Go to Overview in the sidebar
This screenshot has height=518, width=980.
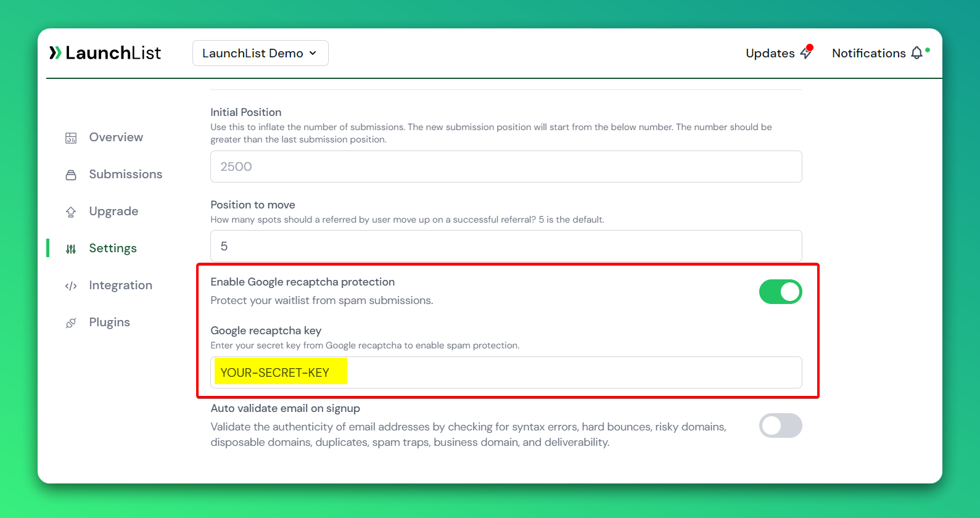pyautogui.click(x=116, y=137)
